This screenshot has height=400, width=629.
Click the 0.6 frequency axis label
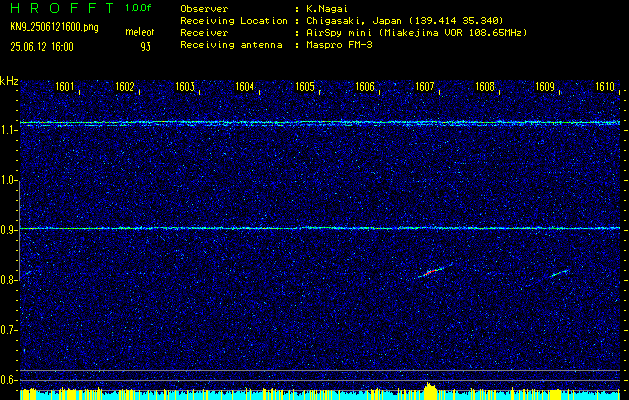point(8,380)
